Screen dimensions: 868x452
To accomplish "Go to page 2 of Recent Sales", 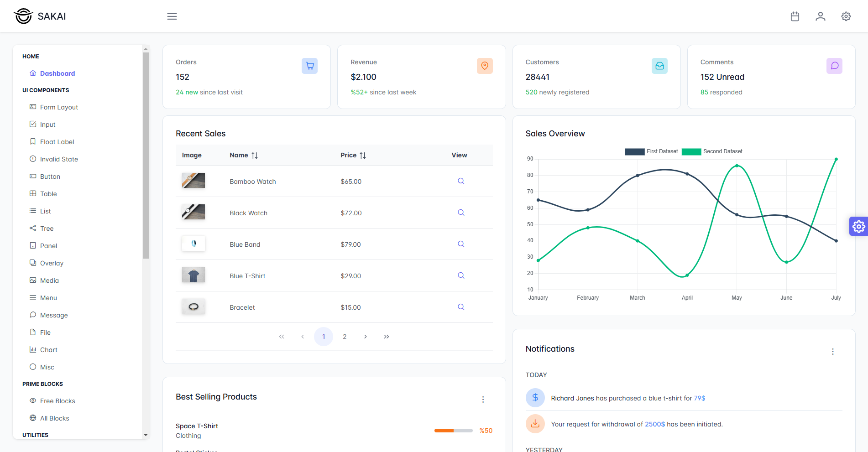I will pyautogui.click(x=345, y=337).
